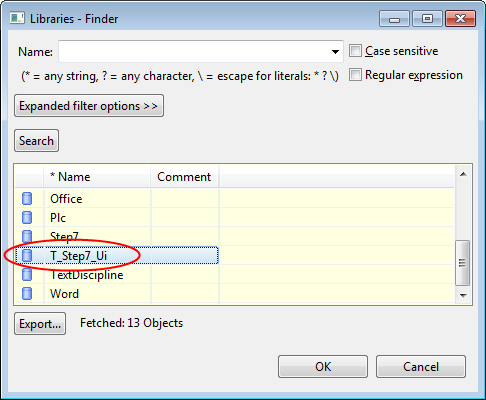Click the T_Step7_Ui library icon
Screen dimensions: 486x400
pos(27,255)
